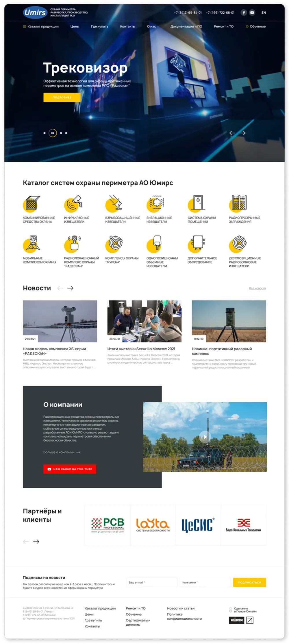Advance hero slider with right arrow
Viewport: 289px width, 644px height.
[x=243, y=133]
